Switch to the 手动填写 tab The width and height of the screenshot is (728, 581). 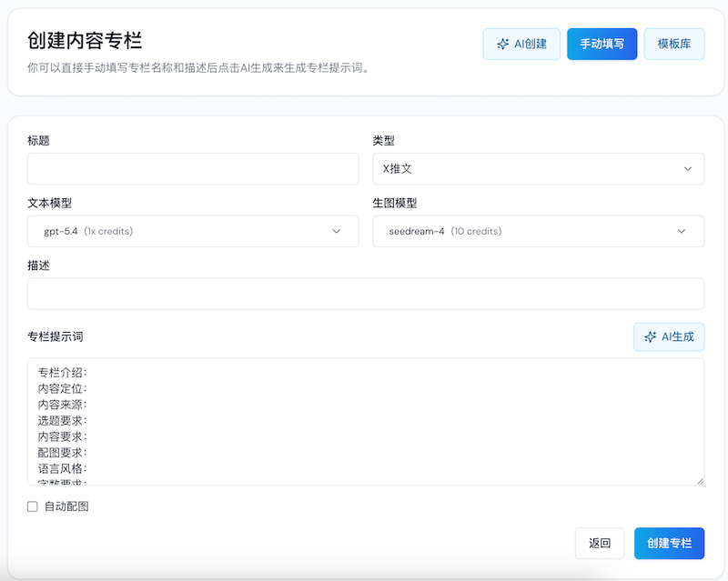click(602, 44)
